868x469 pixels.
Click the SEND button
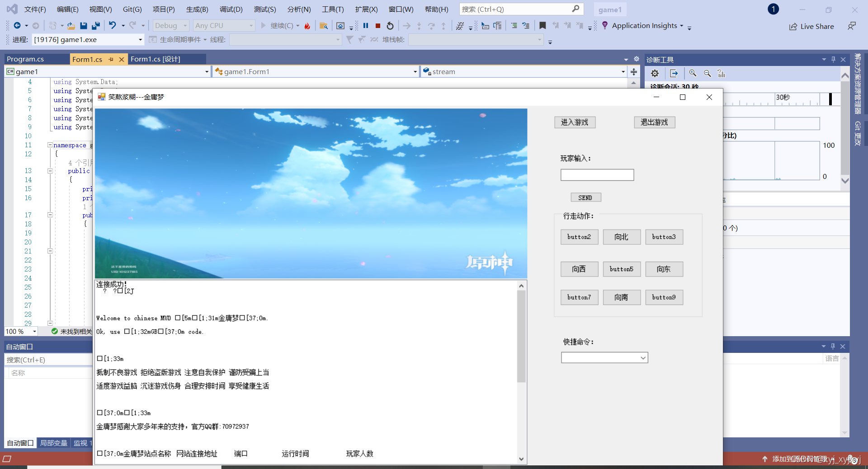point(585,197)
